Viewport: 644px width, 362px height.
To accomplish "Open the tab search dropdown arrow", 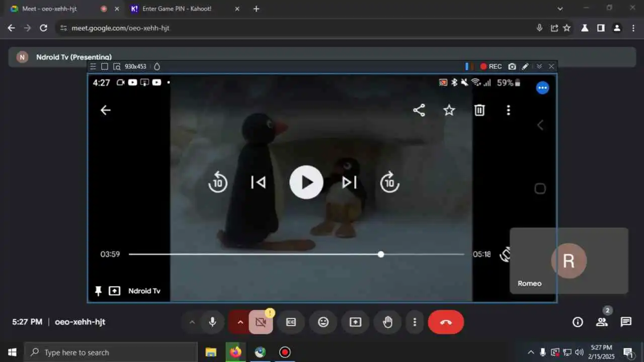I will tap(560, 9).
